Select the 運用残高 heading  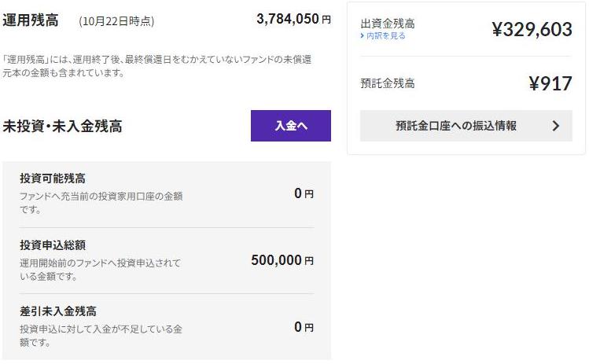point(31,20)
